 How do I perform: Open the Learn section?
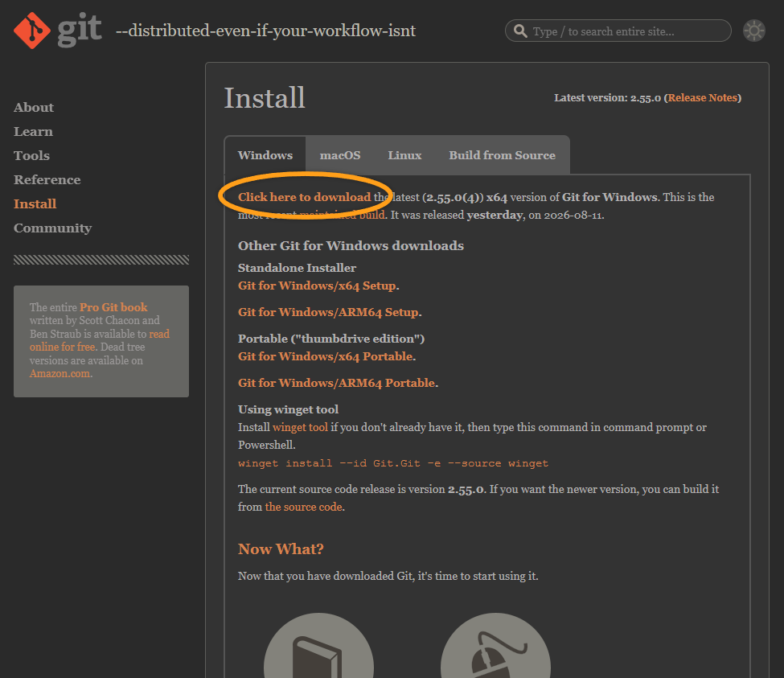coord(33,132)
